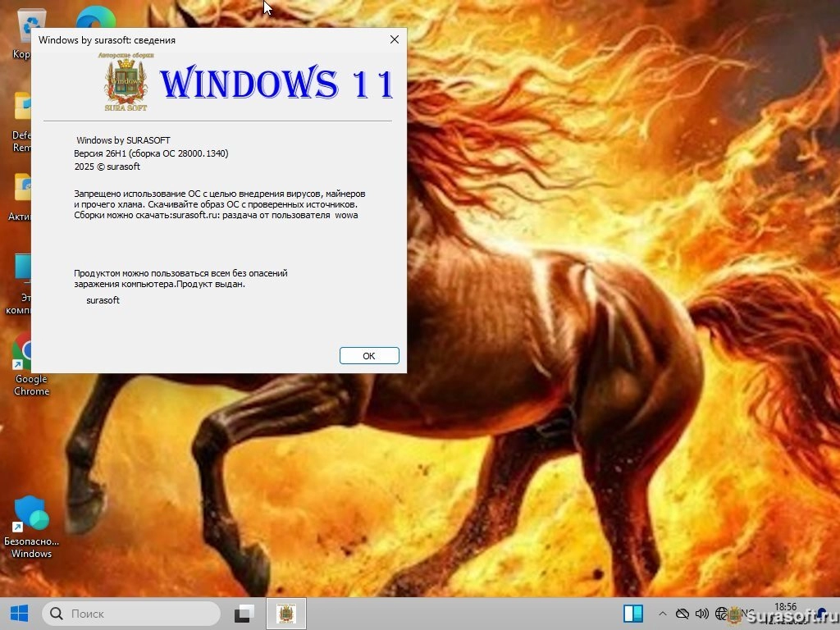Open the Google Chrome desktop shortcut
840x630 pixels.
[x=31, y=364]
